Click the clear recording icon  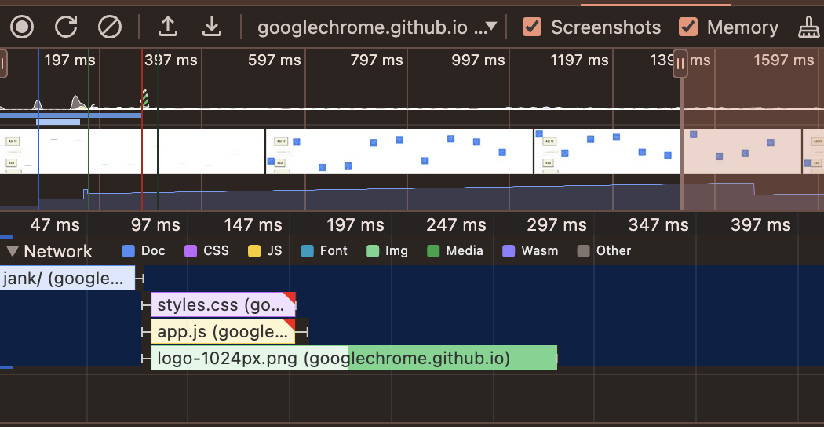click(x=109, y=27)
